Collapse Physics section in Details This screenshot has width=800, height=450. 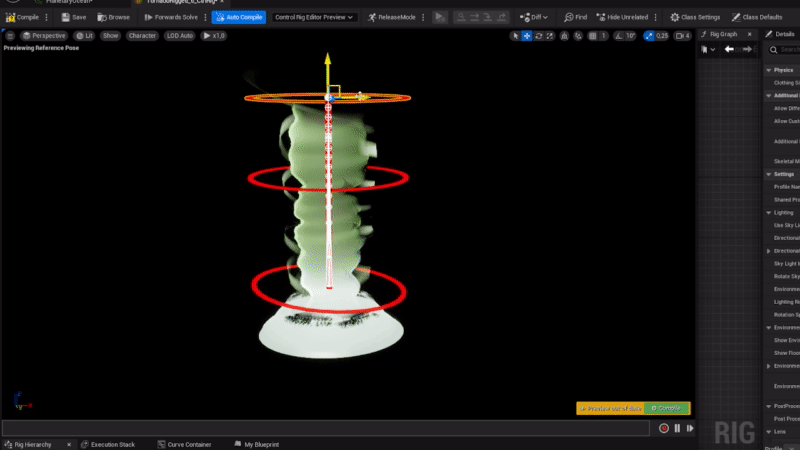(769, 70)
